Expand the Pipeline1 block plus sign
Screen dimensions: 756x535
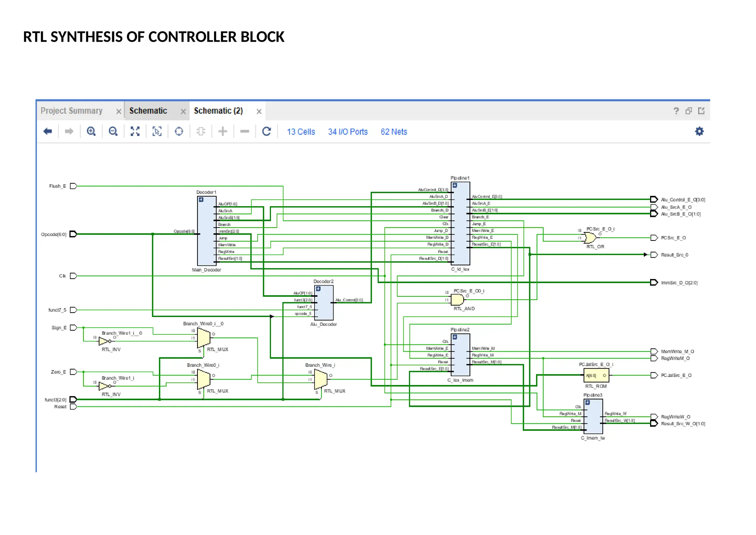pos(455,185)
